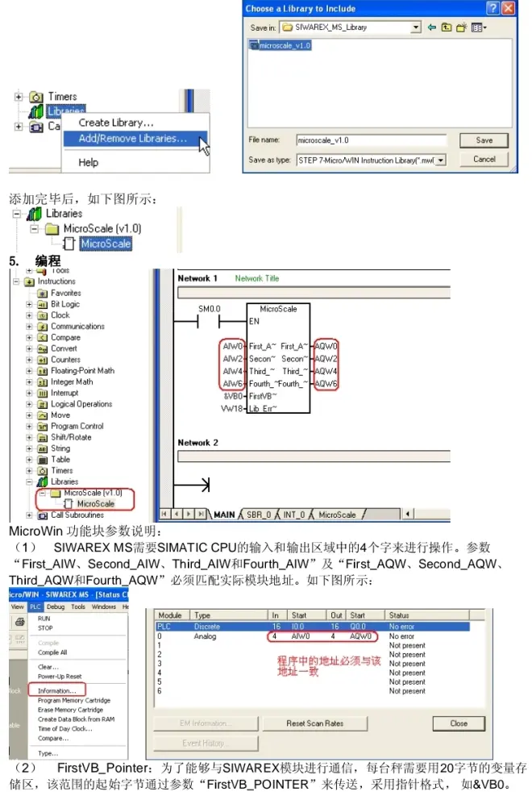This screenshot has height=792, width=532.
Task: Click the Program Control icon
Action: click(x=43, y=427)
